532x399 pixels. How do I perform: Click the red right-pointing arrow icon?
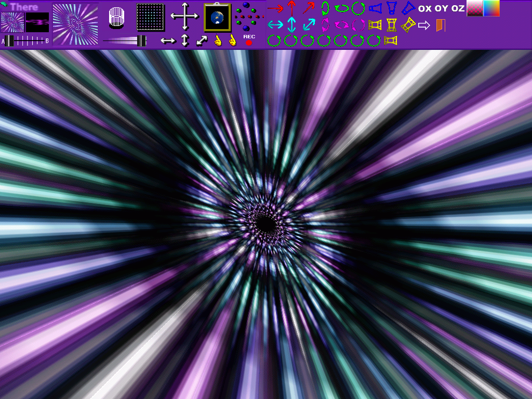275,8
